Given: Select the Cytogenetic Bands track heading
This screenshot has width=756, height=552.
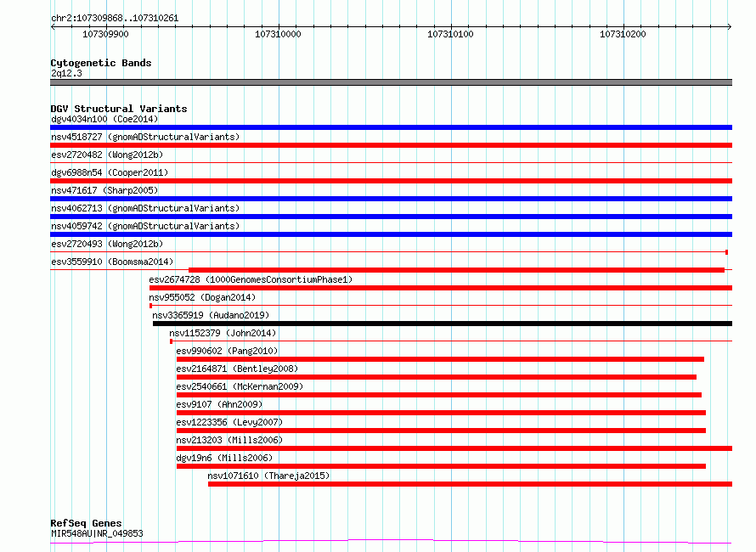Looking at the screenshot, I should [101, 63].
